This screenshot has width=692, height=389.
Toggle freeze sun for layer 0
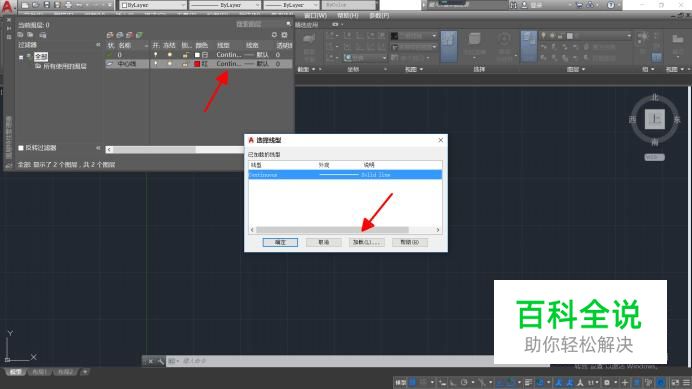[169, 55]
